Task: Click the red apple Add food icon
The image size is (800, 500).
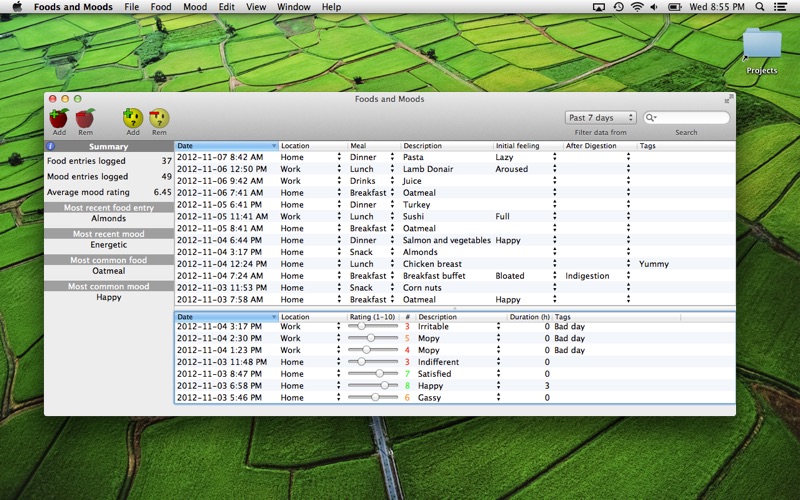Action: 59,119
